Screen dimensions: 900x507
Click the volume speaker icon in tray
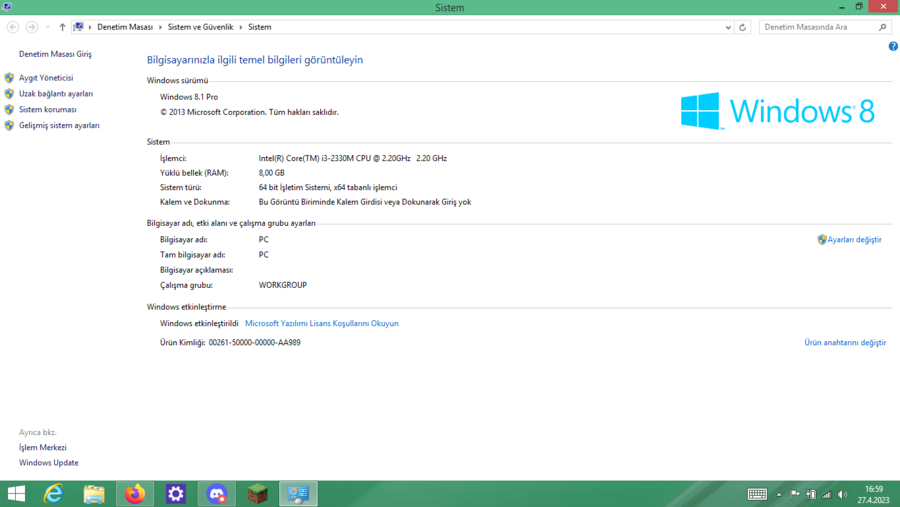[x=842, y=494]
